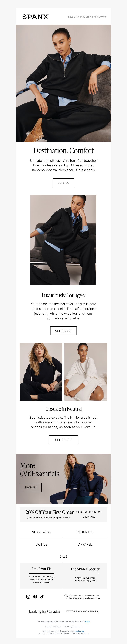Click the LET'S GO button
The width and height of the screenshot is (127, 644).
coord(63,183)
